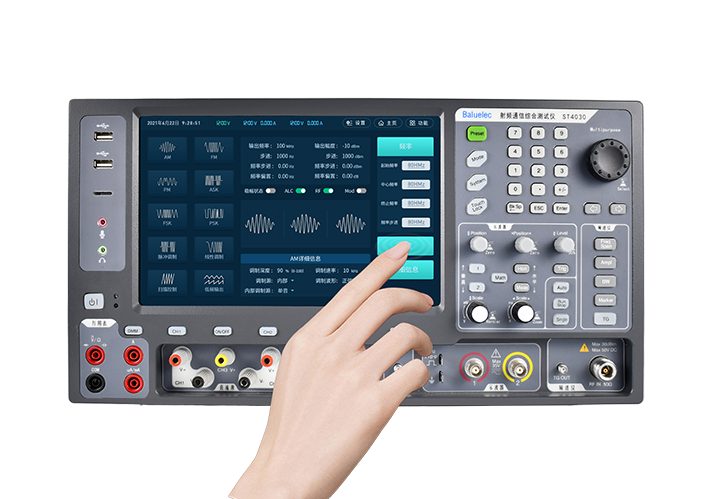
Task: Open the 调制源 dropdown set to 内部
Action: [290, 281]
